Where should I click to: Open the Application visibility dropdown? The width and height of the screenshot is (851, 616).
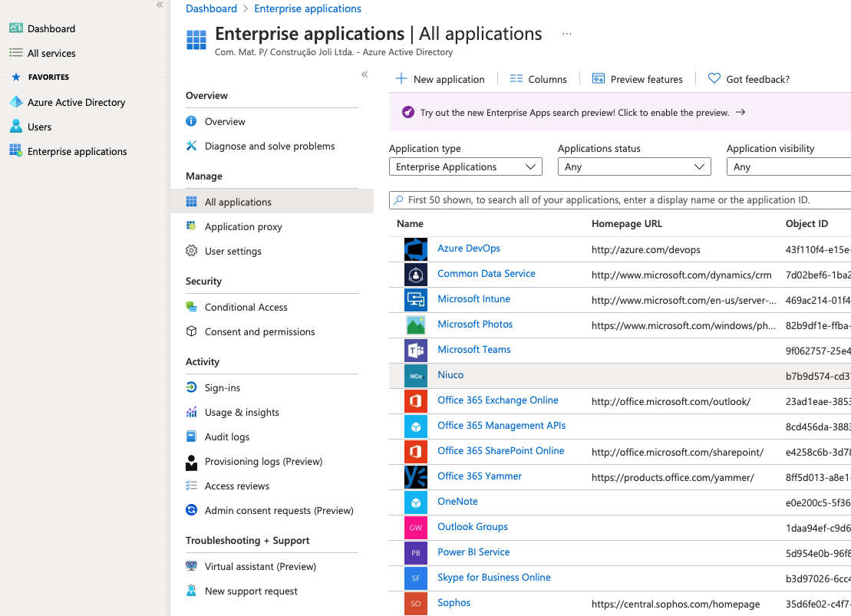point(789,166)
